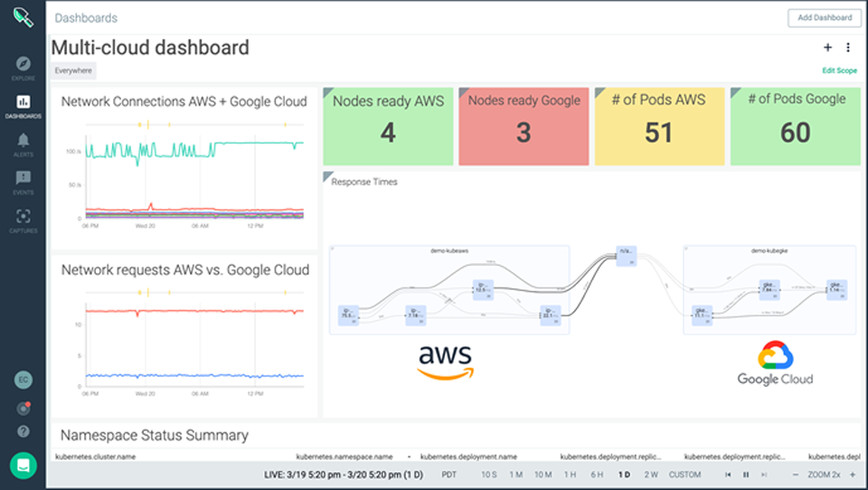Screen dimensions: 868x490
Task: Click the Nodes ready Google panel
Action: (x=524, y=127)
